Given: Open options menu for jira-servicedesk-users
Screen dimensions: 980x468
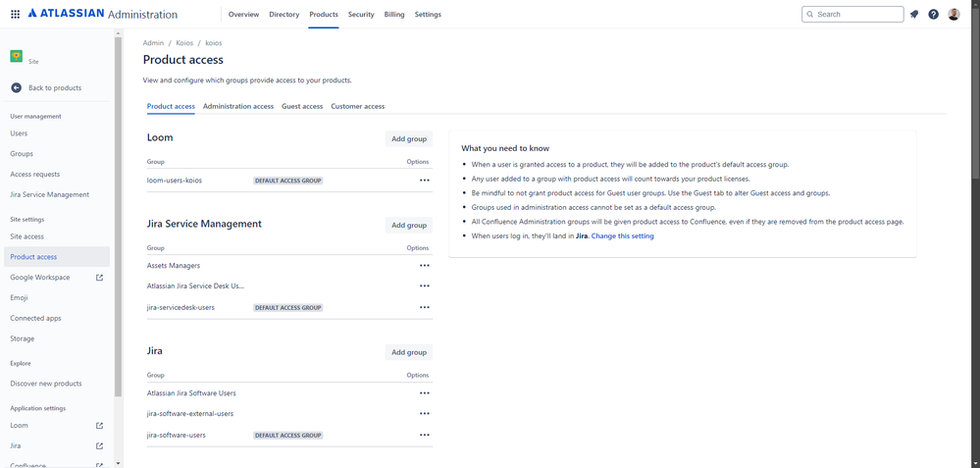Looking at the screenshot, I should [x=425, y=307].
